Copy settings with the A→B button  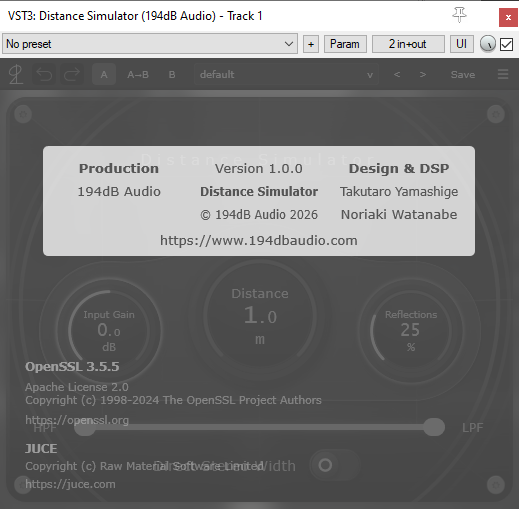click(x=138, y=74)
